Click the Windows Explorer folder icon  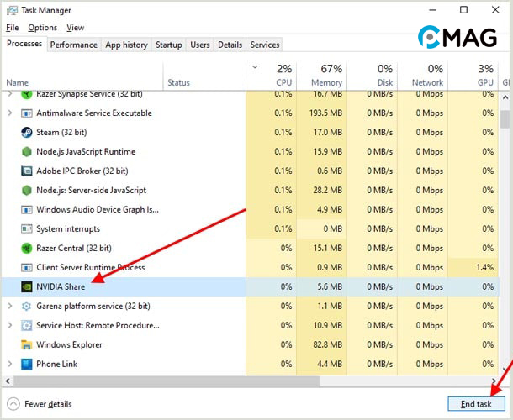(x=27, y=345)
